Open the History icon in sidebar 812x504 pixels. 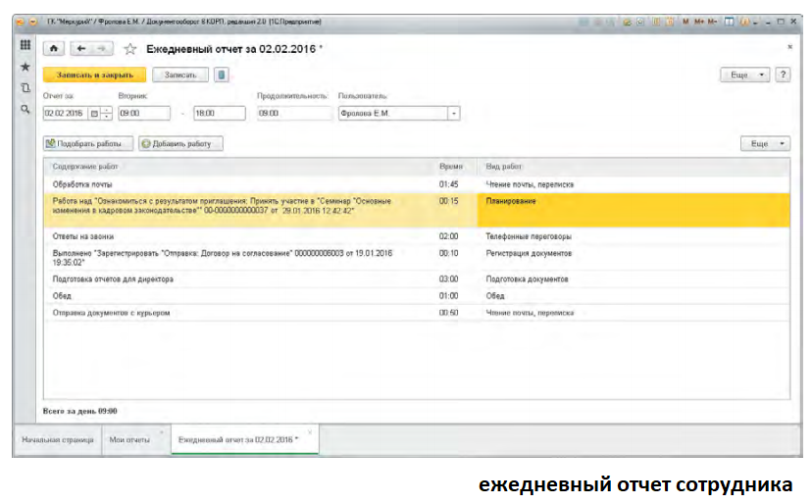(25, 88)
